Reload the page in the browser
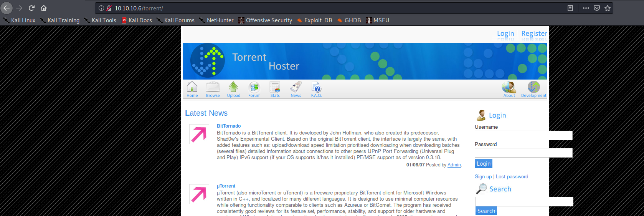Screen dimensions: 644x216 32,8
